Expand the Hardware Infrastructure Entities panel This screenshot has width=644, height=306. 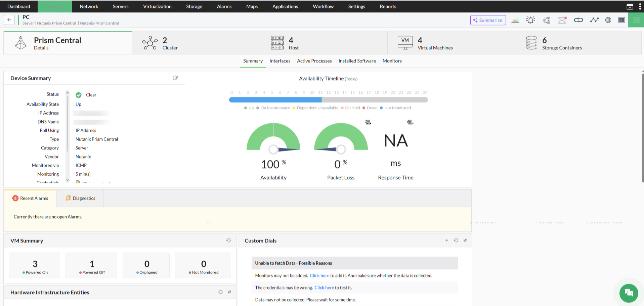[x=229, y=292]
